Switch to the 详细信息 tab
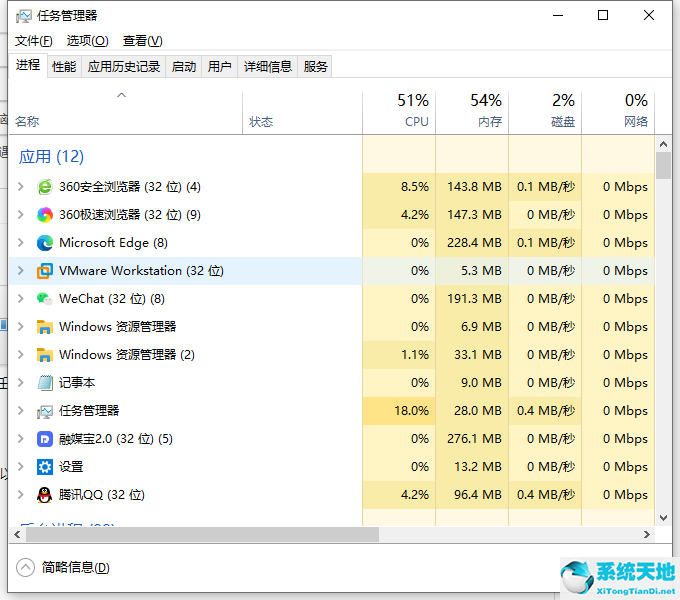 click(x=267, y=66)
